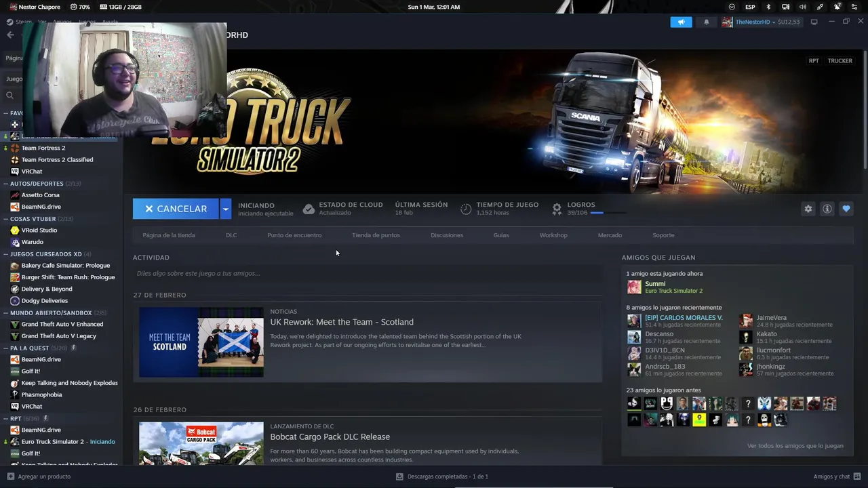The image size is (868, 488).
Task: Open Mercado tab
Action: 610,235
